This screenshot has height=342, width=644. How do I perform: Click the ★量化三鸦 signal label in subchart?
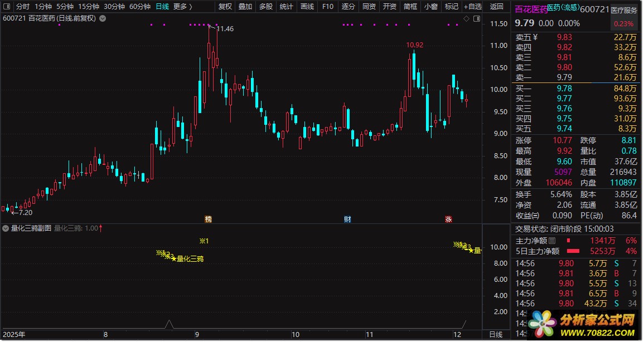point(187,259)
